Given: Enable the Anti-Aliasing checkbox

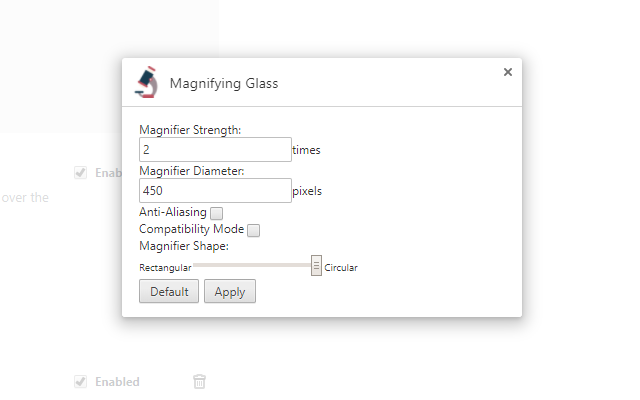Looking at the screenshot, I should pos(216,213).
